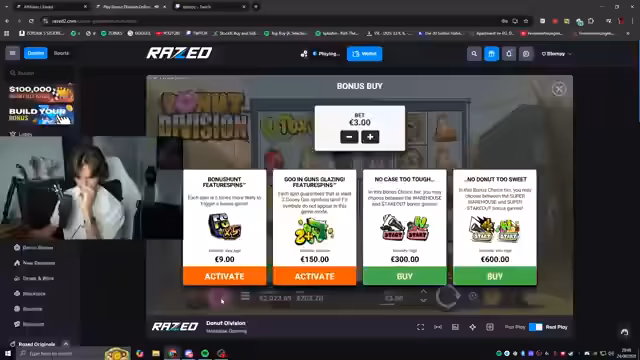Switch to the Casino tab
Screen dimensions: 640x360
click(36, 53)
